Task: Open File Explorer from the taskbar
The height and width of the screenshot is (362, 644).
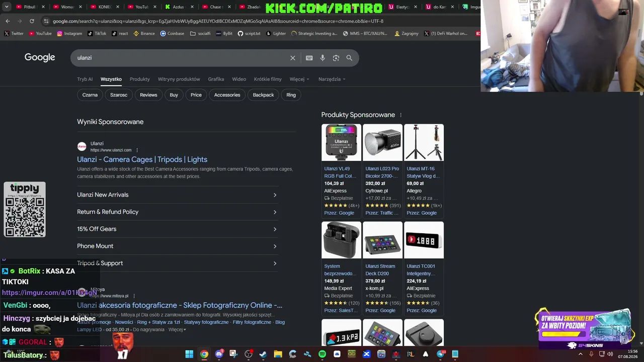Action: pos(278,354)
